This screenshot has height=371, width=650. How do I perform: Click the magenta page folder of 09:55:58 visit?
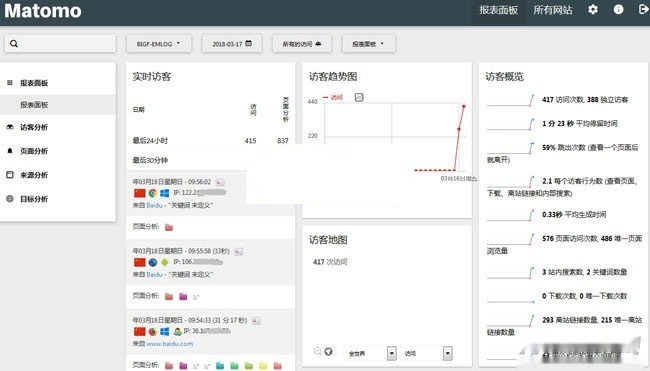183,296
